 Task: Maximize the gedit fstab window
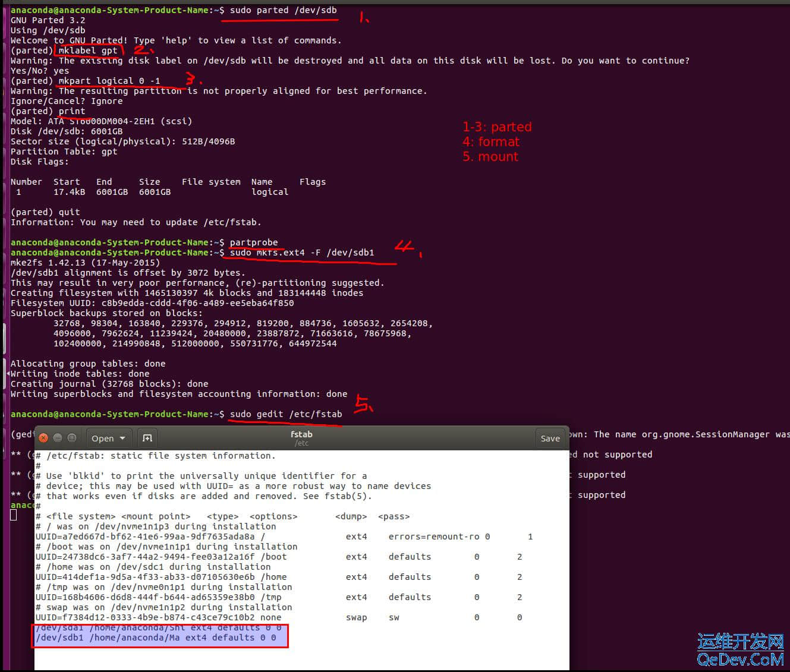72,438
